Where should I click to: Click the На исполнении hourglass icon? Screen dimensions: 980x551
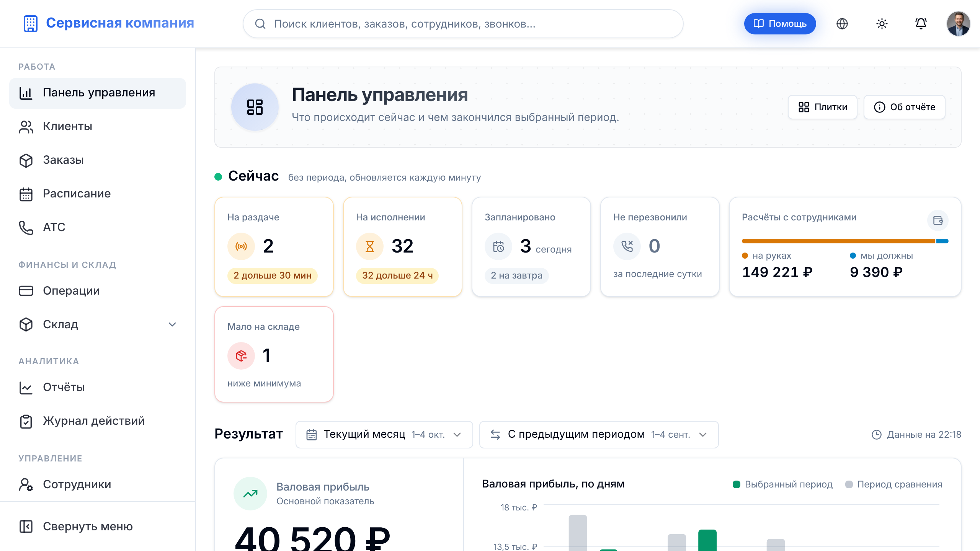click(x=370, y=246)
